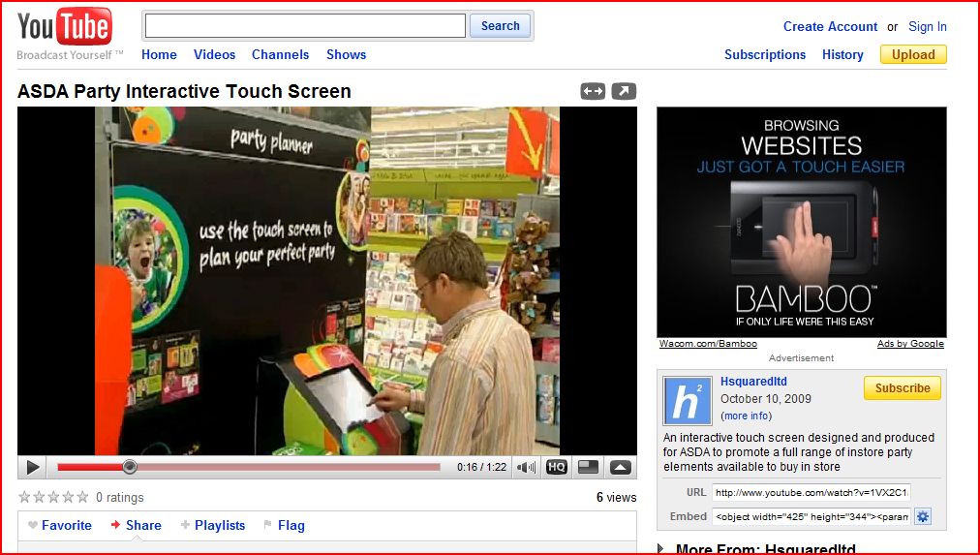Open the Channels section
This screenshot has width=980, height=555.
(280, 54)
